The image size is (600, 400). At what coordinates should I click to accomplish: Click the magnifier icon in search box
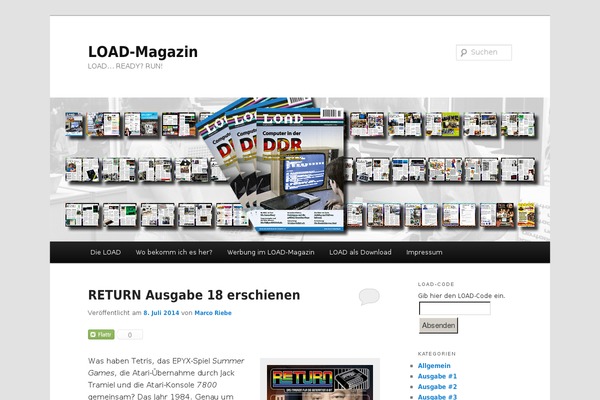(x=464, y=52)
